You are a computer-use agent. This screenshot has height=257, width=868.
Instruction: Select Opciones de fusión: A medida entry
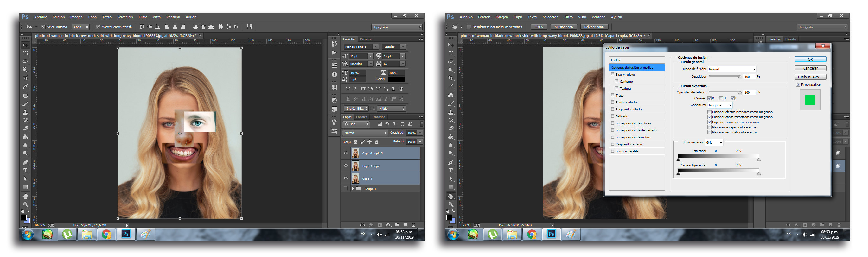636,68
